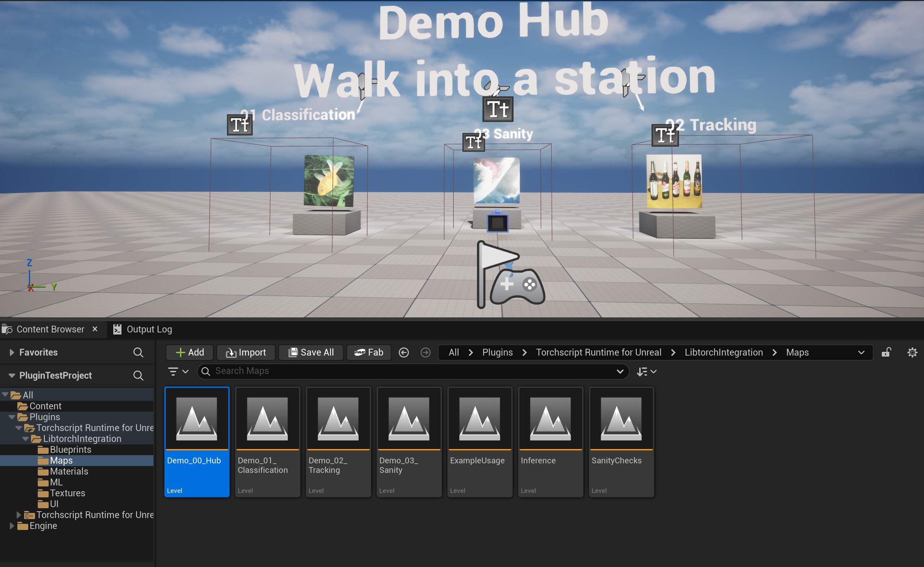Click the Demo Hub 3D text
The image size is (924, 567).
[x=493, y=22]
